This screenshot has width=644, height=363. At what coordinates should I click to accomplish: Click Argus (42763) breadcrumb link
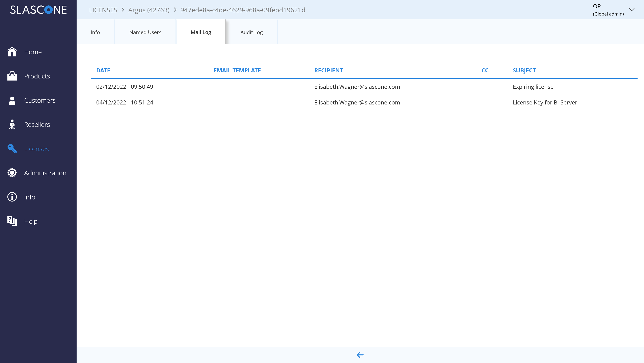(149, 10)
